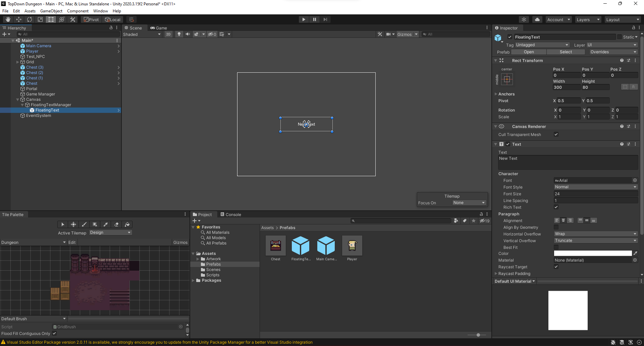Screen dimensions: 644x346
Task: Toggle the 2D scene view mode
Action: point(168,34)
